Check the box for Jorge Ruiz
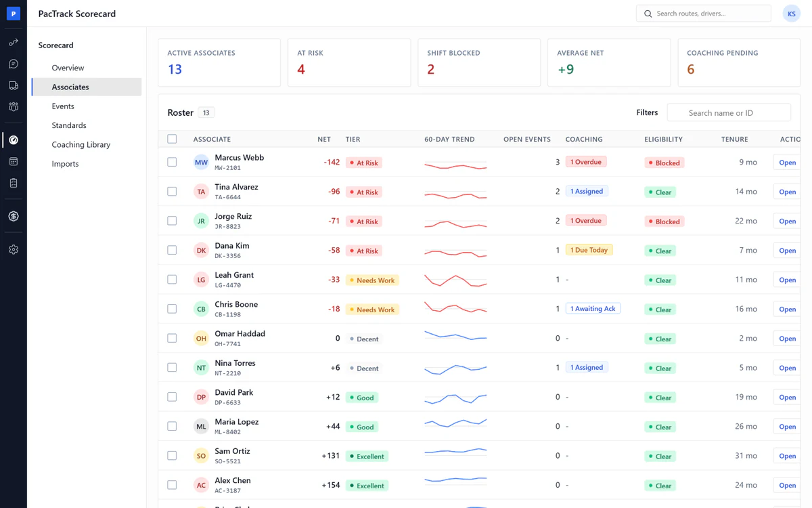The width and height of the screenshot is (812, 508). tap(172, 221)
